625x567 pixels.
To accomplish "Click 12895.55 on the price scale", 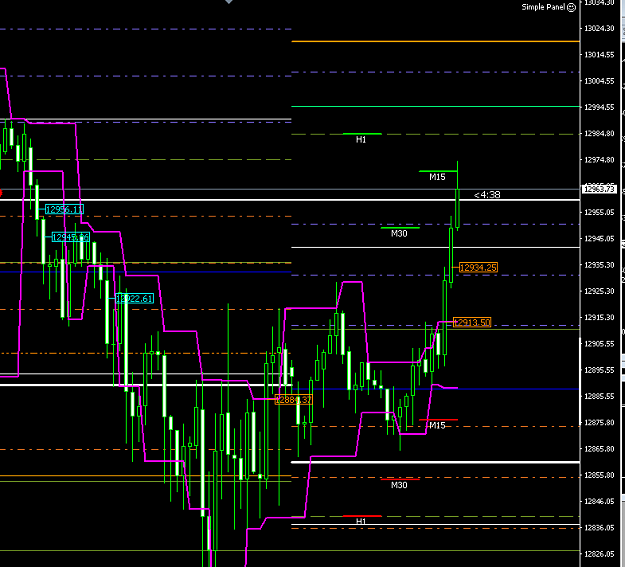I will [x=599, y=370].
